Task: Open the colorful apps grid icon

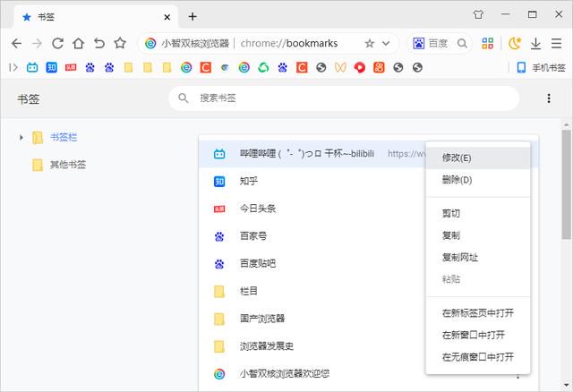Action: [x=487, y=44]
